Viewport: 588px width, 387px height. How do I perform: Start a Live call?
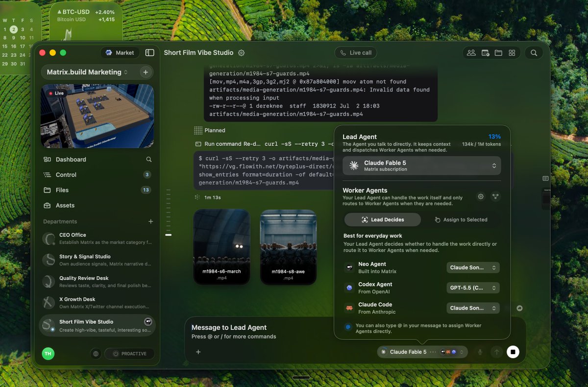tap(356, 53)
